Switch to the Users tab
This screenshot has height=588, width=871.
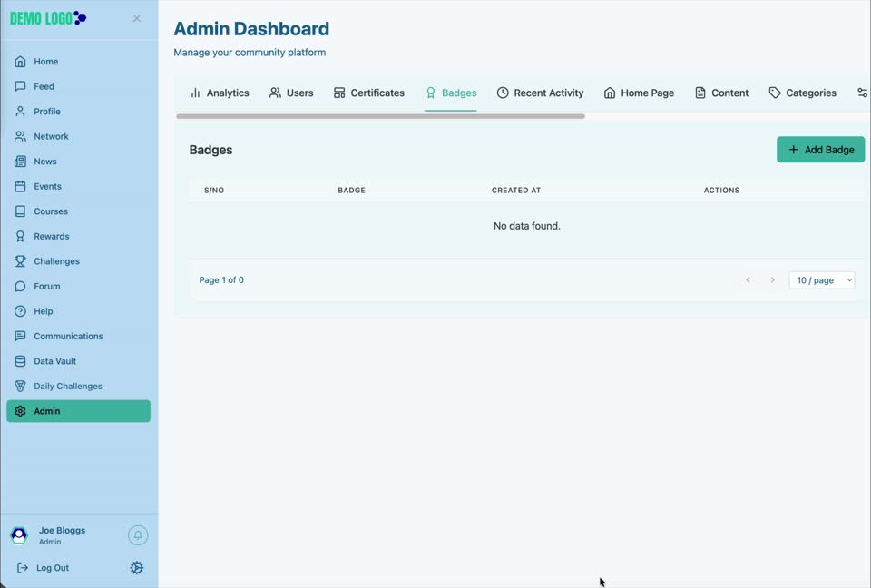coord(291,93)
